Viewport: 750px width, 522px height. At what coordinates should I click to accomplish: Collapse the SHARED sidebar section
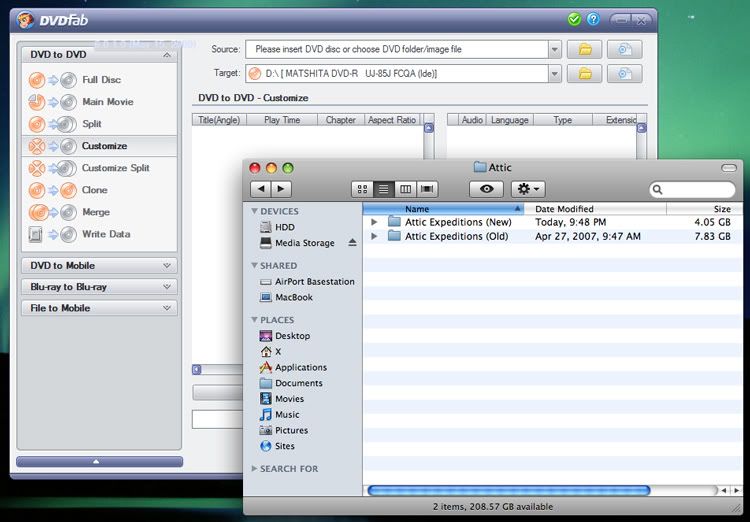tap(254, 265)
